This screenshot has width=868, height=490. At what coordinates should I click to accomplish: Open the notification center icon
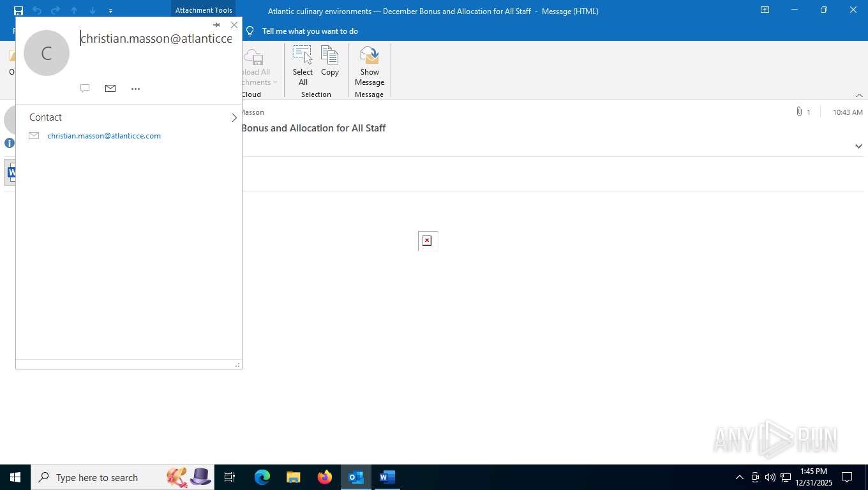pos(847,477)
